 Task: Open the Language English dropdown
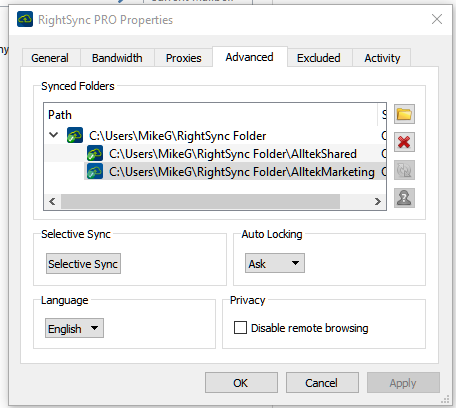point(74,328)
